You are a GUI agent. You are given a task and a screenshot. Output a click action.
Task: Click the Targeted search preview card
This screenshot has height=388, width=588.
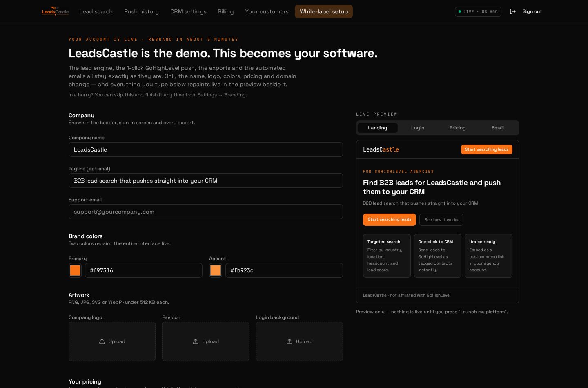click(x=387, y=256)
